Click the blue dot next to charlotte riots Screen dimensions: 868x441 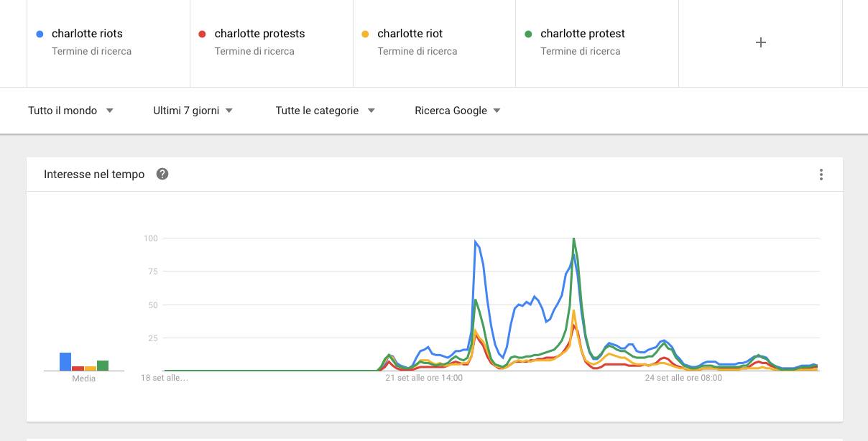(40, 34)
